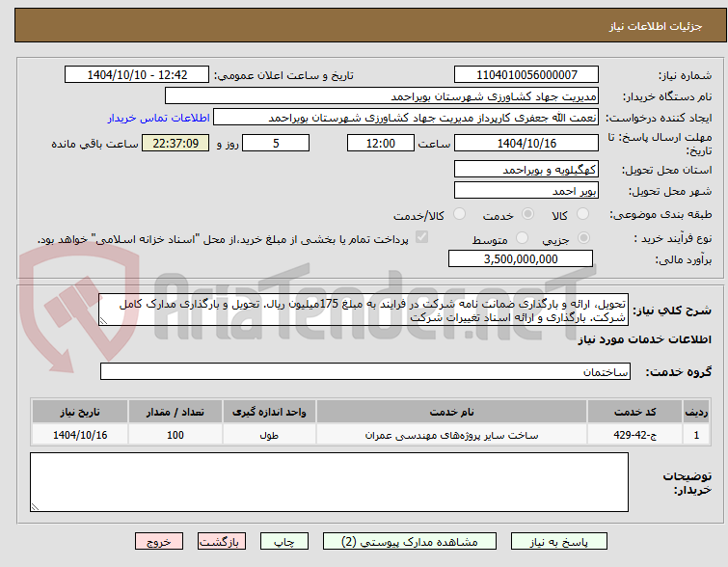This screenshot has width=728, height=567.
Task: Click the city field بویر احمد
Action: click(526, 190)
